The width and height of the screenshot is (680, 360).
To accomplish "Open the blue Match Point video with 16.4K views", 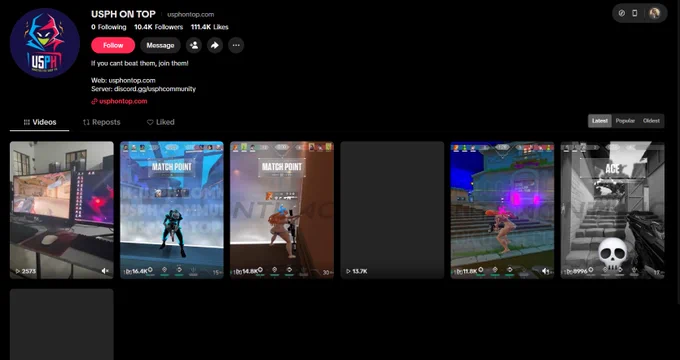I will pos(172,210).
